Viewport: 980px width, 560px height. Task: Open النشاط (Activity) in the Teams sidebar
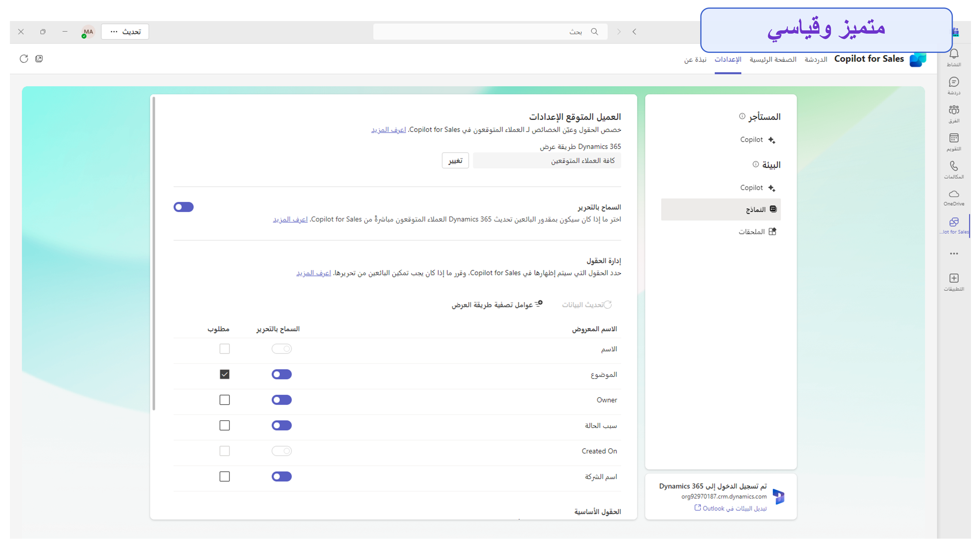coord(955,58)
